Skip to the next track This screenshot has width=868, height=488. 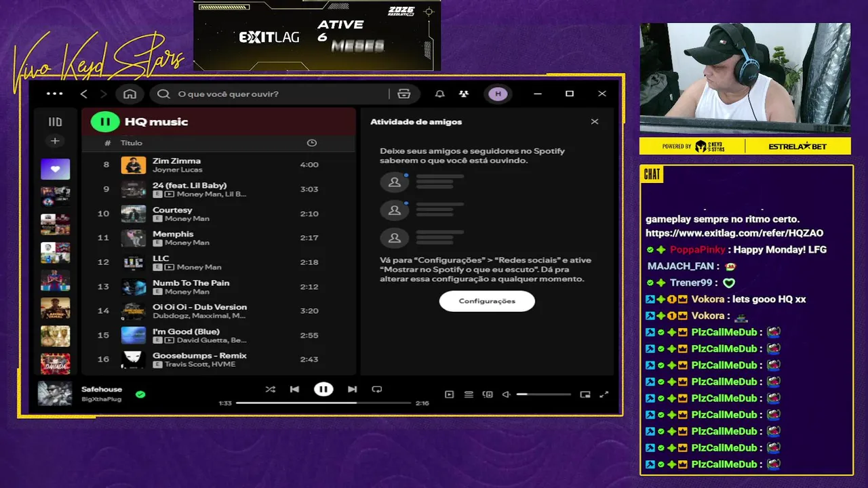pos(352,389)
